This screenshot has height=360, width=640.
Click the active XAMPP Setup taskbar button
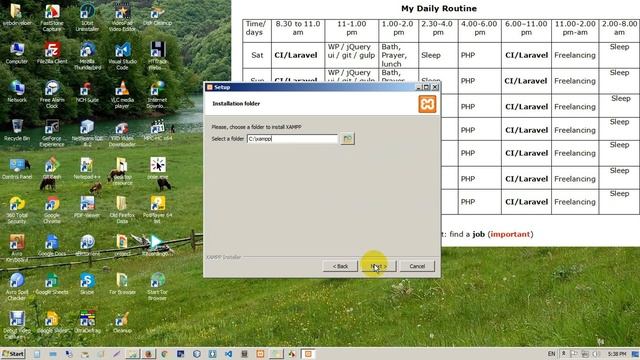308,354
